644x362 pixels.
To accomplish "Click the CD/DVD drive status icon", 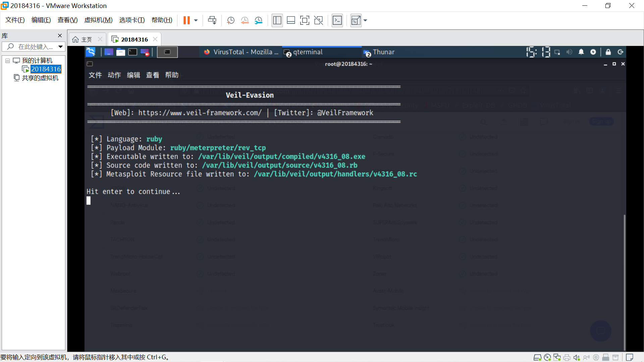I will [547, 358].
